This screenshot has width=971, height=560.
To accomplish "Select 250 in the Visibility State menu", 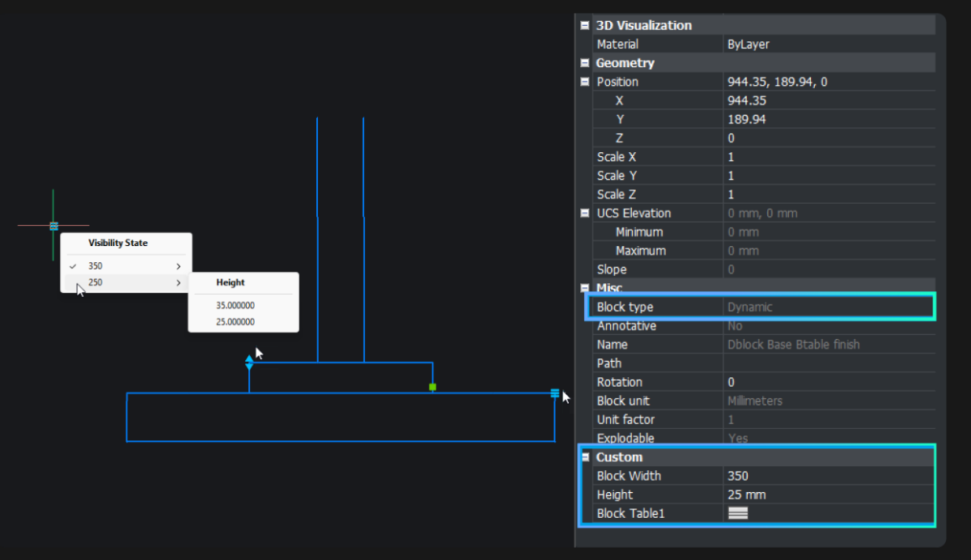I will click(x=95, y=282).
